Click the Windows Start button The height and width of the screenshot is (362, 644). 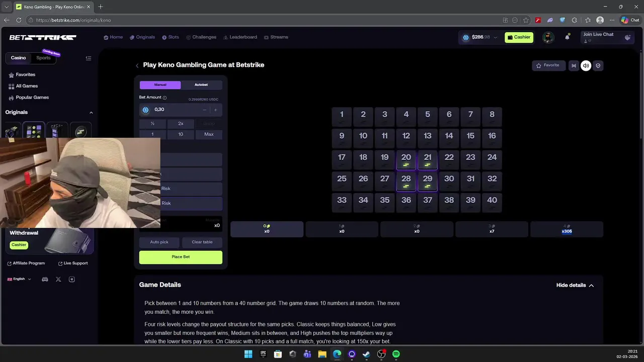pyautogui.click(x=248, y=354)
